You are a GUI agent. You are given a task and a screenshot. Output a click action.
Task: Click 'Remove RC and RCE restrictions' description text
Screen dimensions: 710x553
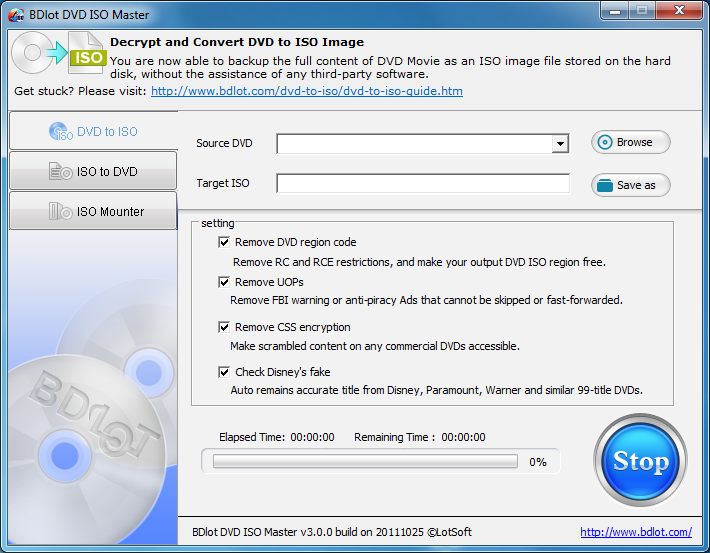pos(419,262)
